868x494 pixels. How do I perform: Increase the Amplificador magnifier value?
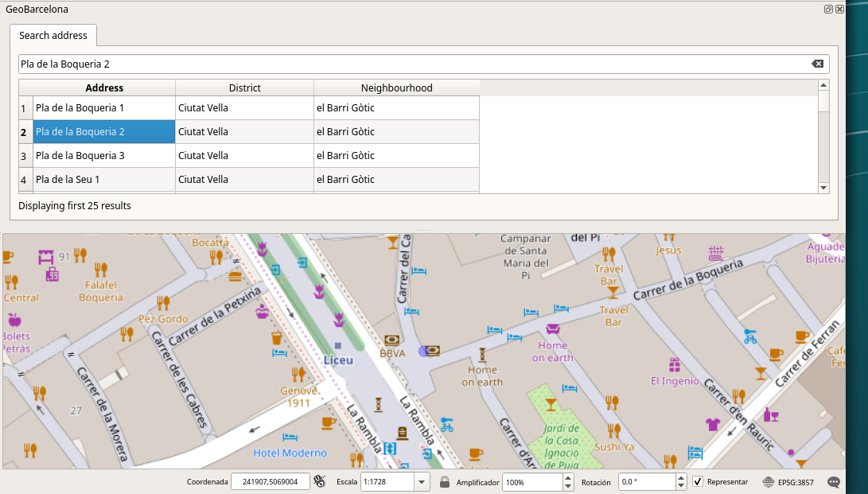click(568, 477)
